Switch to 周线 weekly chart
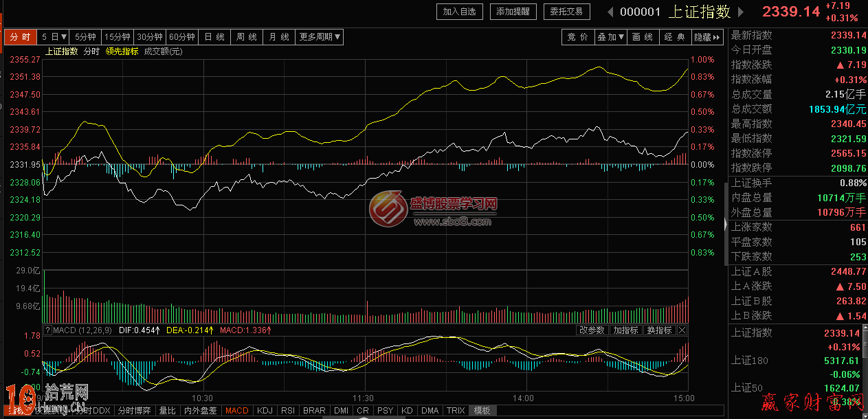Screen dimensions: 868x419 (247, 37)
